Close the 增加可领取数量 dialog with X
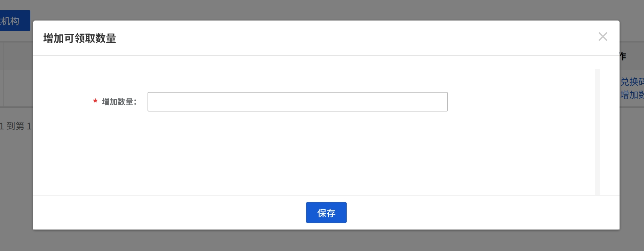Image resolution: width=644 pixels, height=251 pixels. [x=603, y=37]
